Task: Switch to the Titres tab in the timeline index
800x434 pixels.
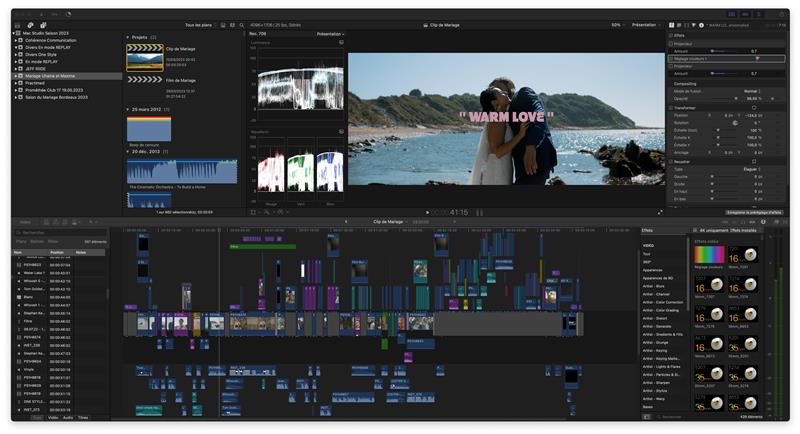Action: click(x=83, y=418)
